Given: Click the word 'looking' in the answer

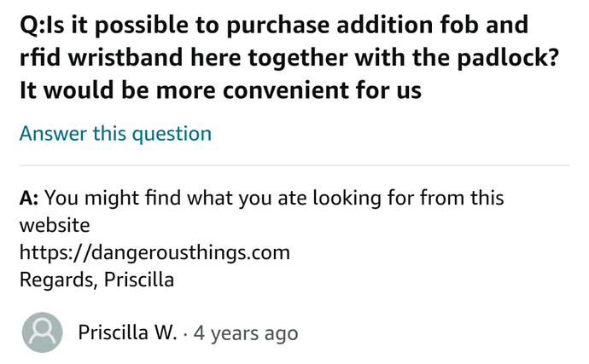Looking at the screenshot, I should click(347, 199).
